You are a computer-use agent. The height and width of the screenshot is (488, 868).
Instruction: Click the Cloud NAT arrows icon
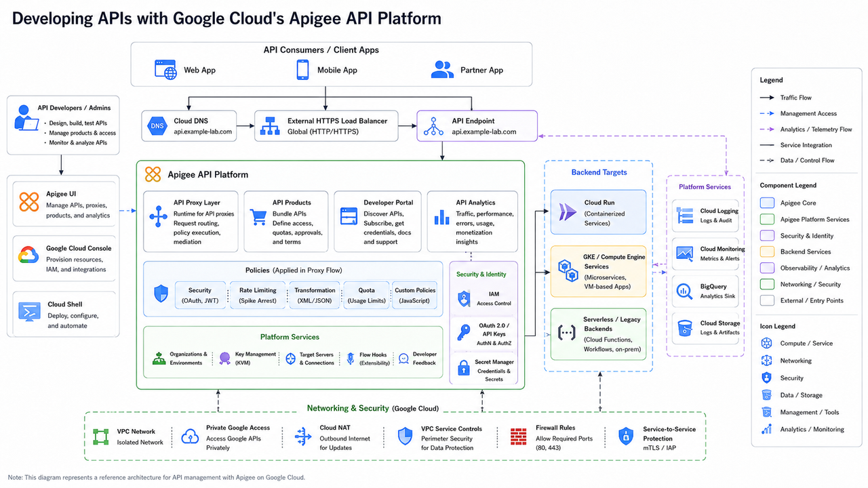[x=303, y=436]
